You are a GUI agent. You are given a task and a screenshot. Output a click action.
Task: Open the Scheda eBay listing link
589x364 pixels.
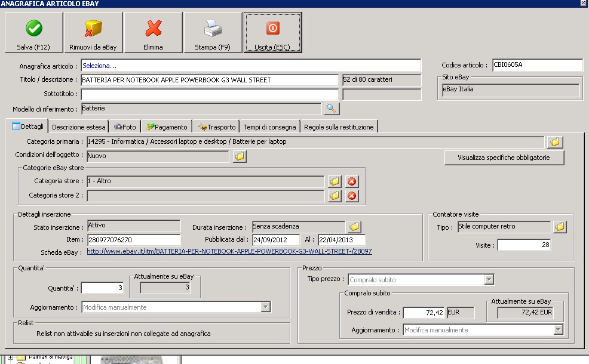229,251
